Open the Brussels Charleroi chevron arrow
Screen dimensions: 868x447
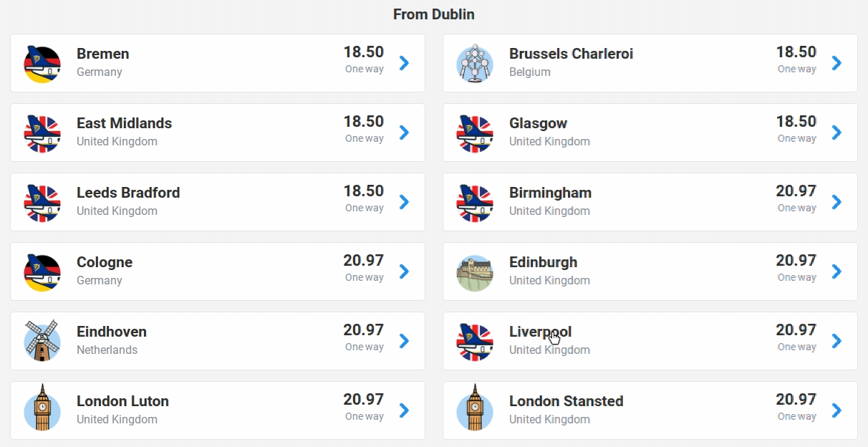pyautogui.click(x=836, y=63)
